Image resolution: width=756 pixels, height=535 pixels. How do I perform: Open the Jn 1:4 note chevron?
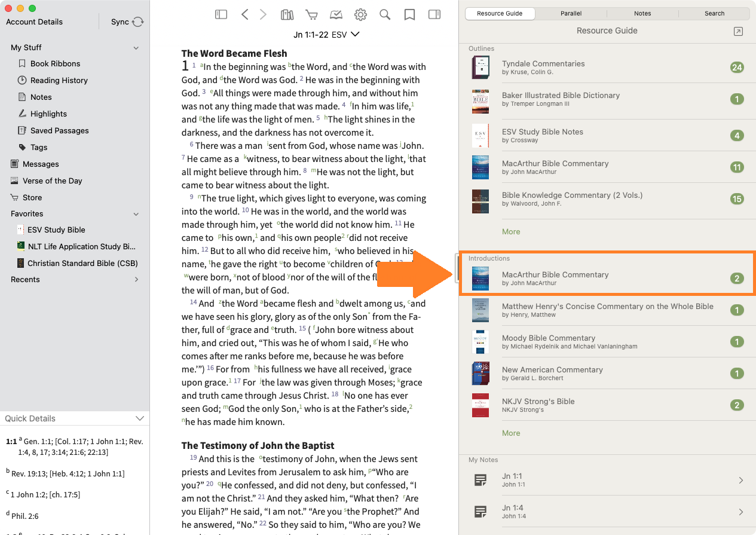pyautogui.click(x=741, y=512)
